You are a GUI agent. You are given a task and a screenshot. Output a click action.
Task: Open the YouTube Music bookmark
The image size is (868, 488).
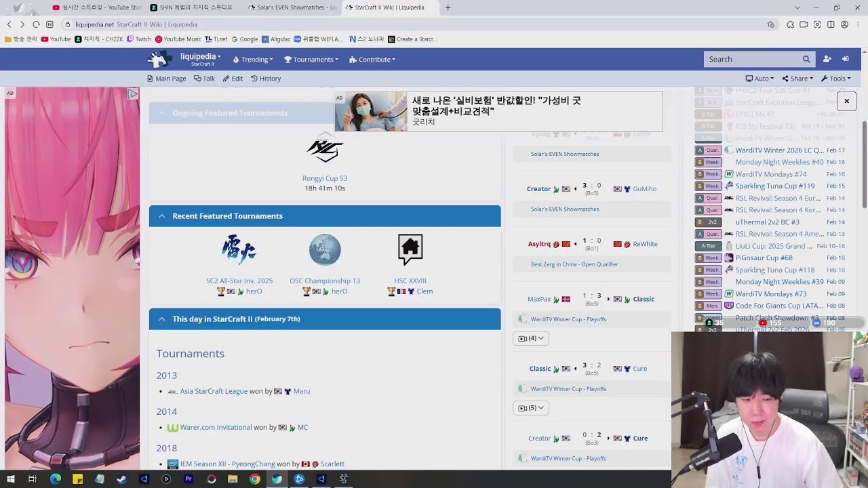pos(178,39)
